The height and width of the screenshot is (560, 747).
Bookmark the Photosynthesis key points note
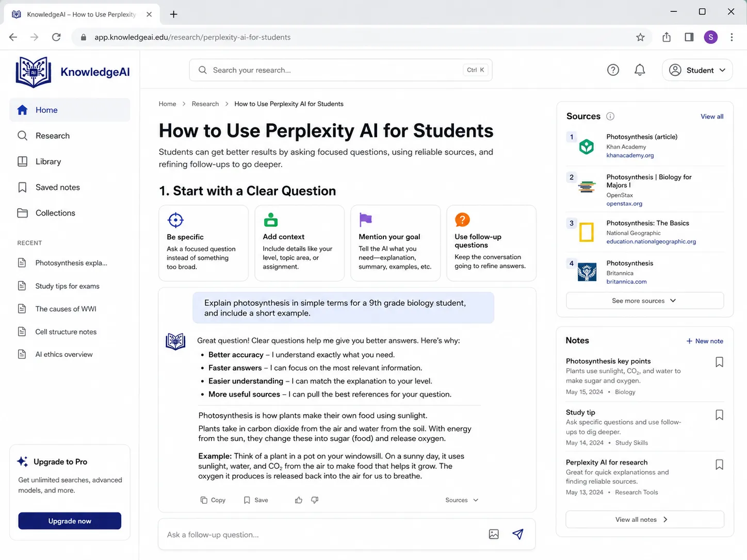coord(719,362)
